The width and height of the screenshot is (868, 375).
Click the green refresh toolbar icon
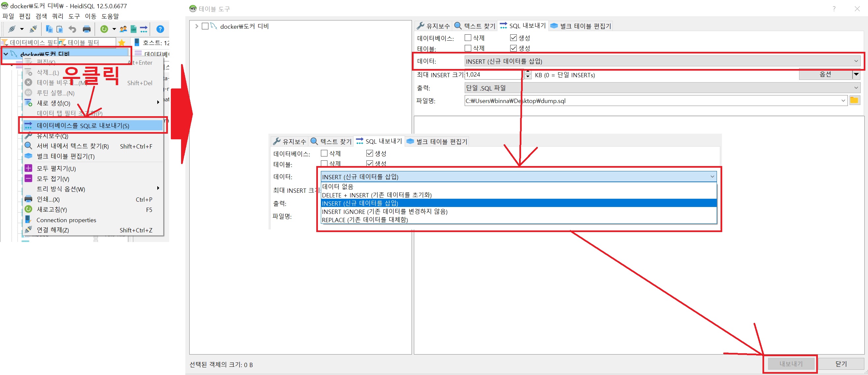pos(104,29)
